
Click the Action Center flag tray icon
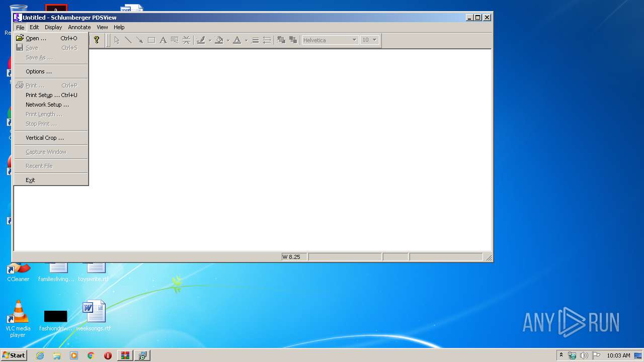[x=596, y=355]
